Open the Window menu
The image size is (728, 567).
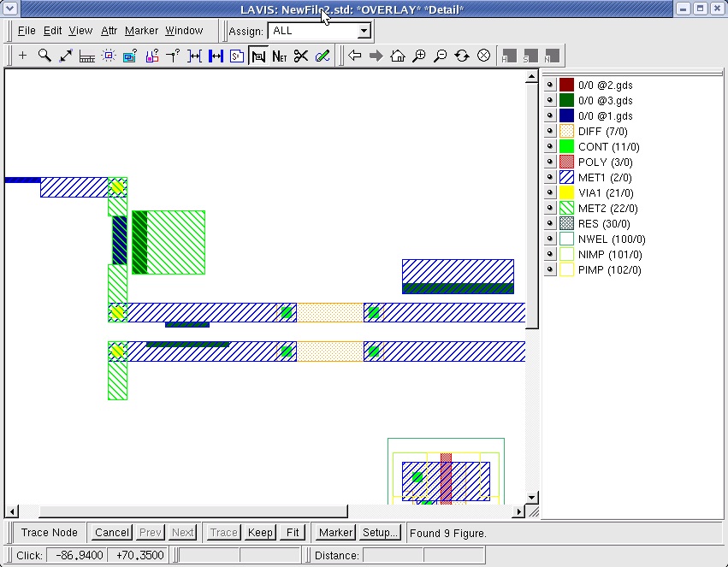[x=184, y=31]
